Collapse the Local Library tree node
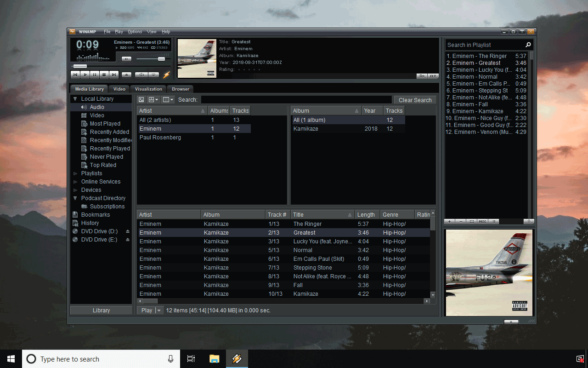The width and height of the screenshot is (588, 368). coord(75,99)
